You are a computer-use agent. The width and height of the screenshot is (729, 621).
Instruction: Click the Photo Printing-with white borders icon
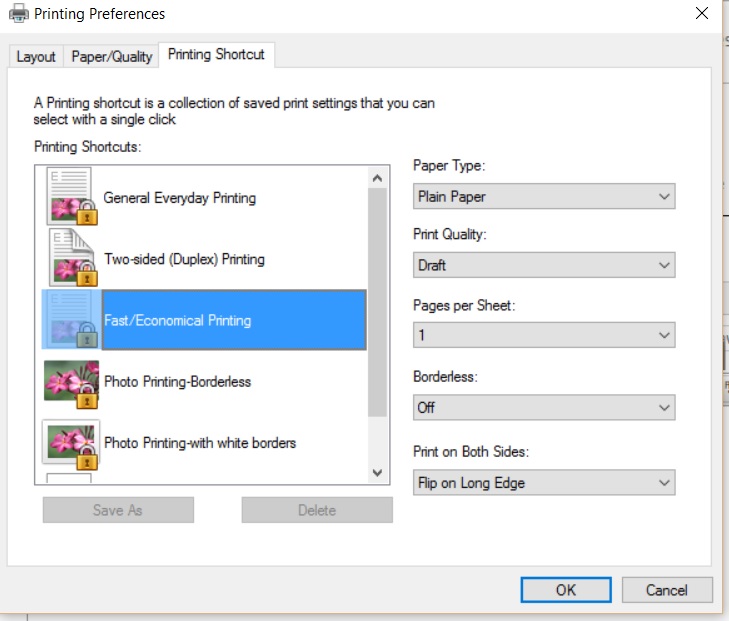click(71, 444)
